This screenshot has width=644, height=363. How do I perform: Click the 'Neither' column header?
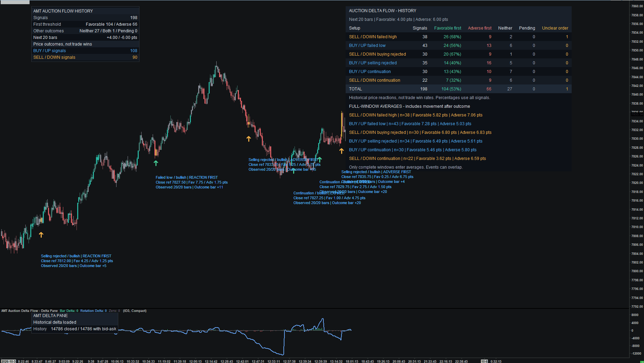click(x=505, y=28)
